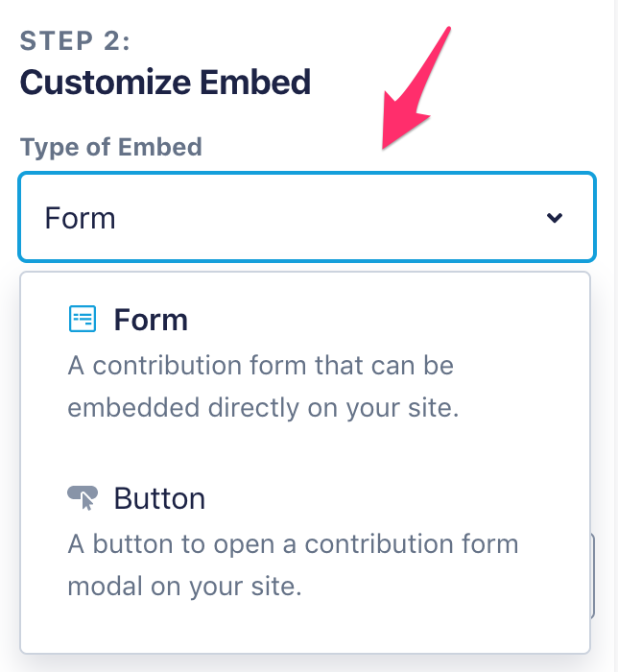Click the 'STEP 2:' label

(74, 40)
